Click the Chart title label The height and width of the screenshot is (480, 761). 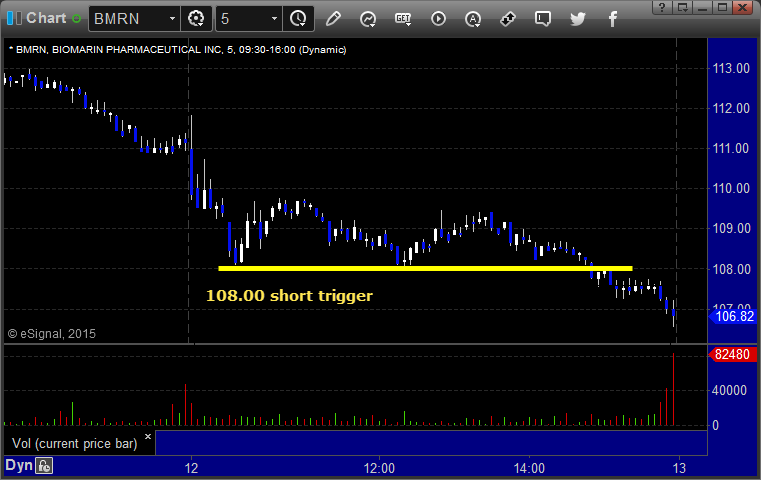[46, 18]
